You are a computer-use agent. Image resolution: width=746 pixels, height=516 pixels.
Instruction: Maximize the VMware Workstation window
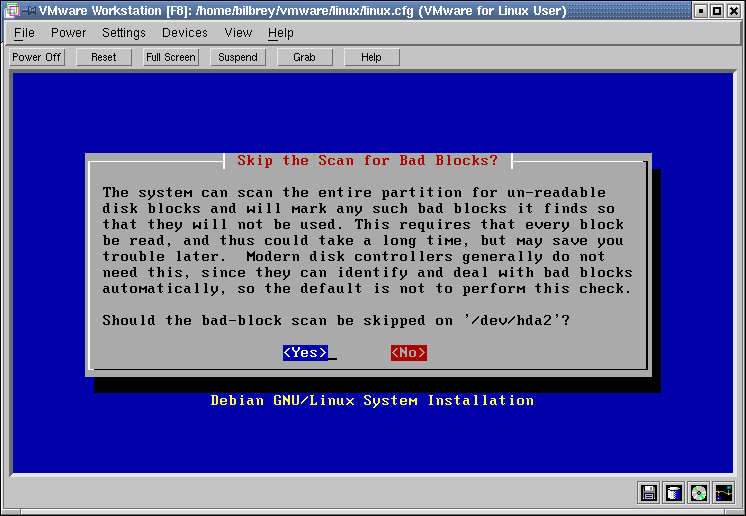pyautogui.click(x=717, y=11)
